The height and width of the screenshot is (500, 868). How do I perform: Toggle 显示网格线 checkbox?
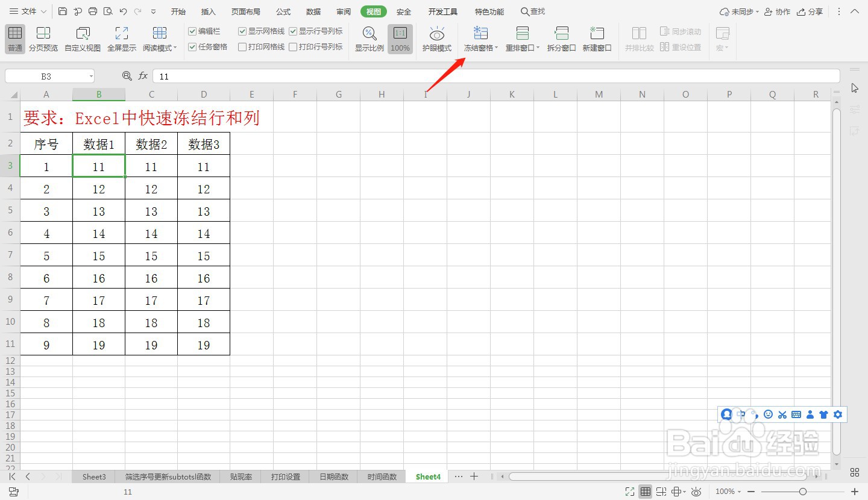(242, 31)
